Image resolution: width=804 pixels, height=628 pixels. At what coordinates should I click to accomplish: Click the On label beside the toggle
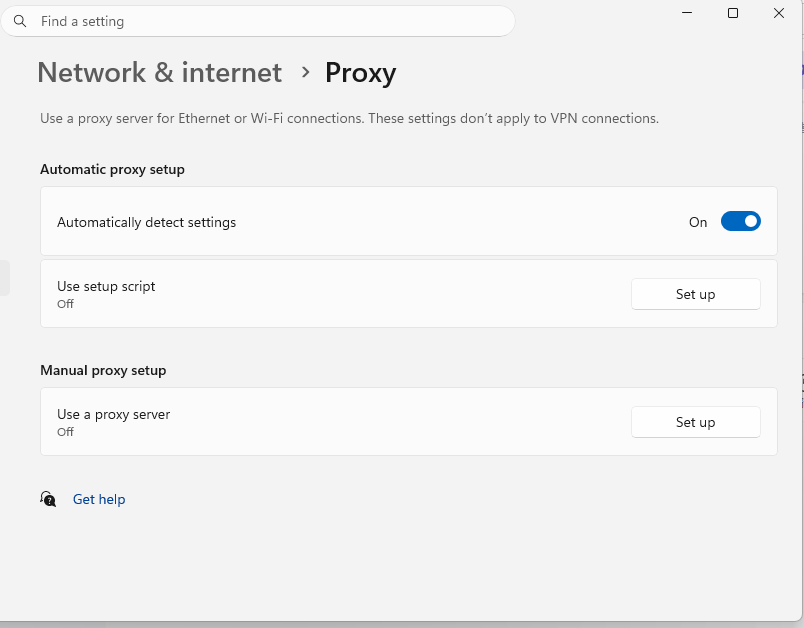point(698,222)
